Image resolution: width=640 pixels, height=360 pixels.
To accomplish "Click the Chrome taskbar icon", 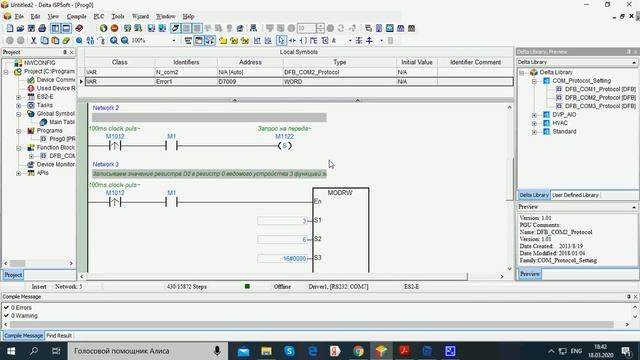I will point(358,351).
